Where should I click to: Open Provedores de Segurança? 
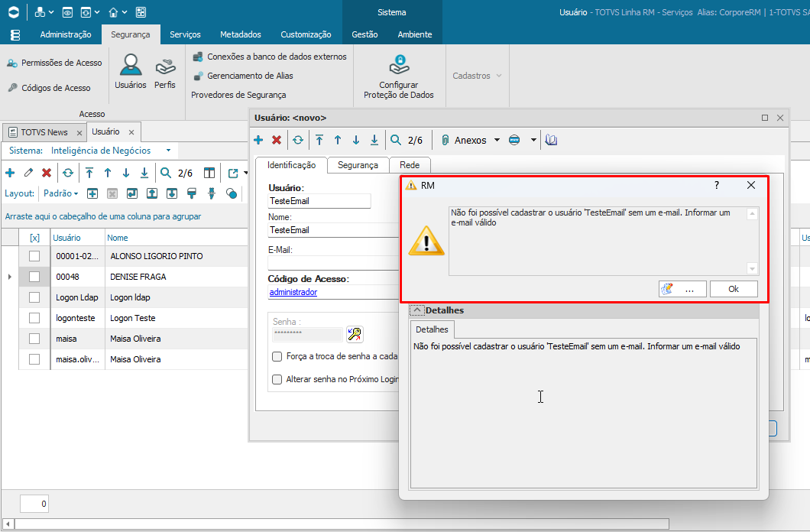(238, 95)
